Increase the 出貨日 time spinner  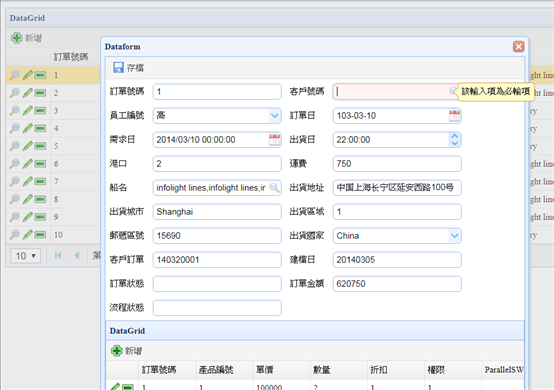(455, 136)
